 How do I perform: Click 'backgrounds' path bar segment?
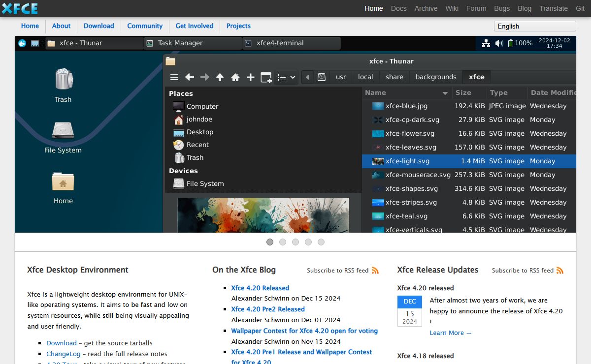click(436, 77)
